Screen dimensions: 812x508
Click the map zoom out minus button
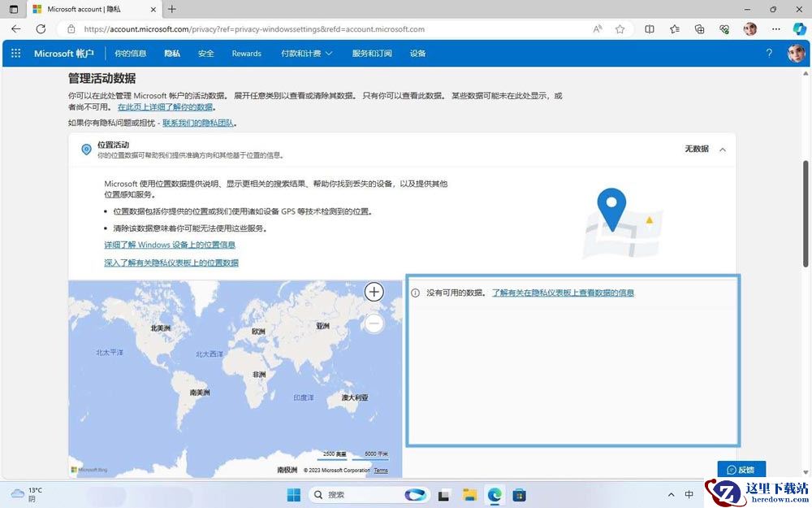pos(374,324)
